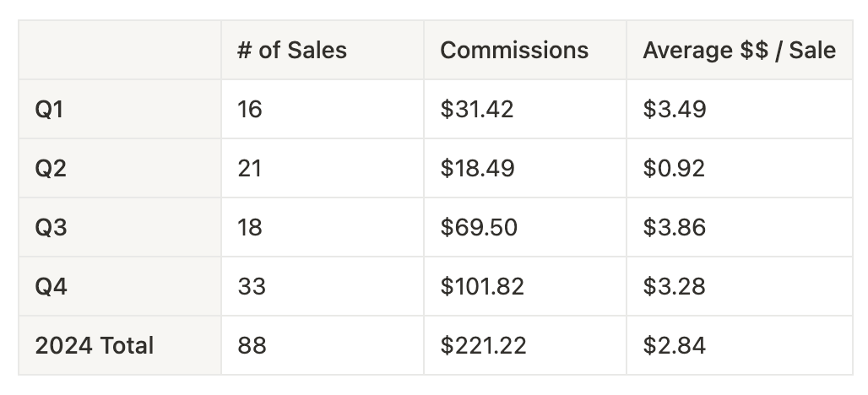868x395 pixels.
Task: Select the Q2 sales count of 21
Action: (250, 169)
